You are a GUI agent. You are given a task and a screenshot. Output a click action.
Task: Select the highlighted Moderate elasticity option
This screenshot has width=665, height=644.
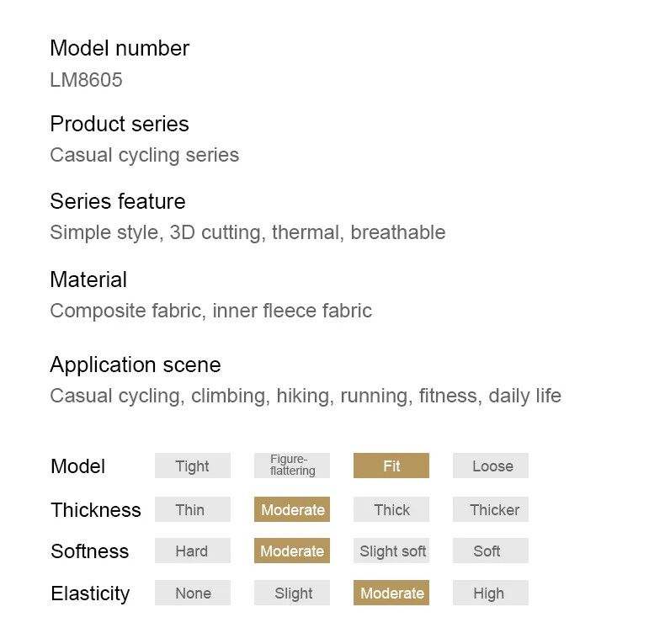pos(391,593)
